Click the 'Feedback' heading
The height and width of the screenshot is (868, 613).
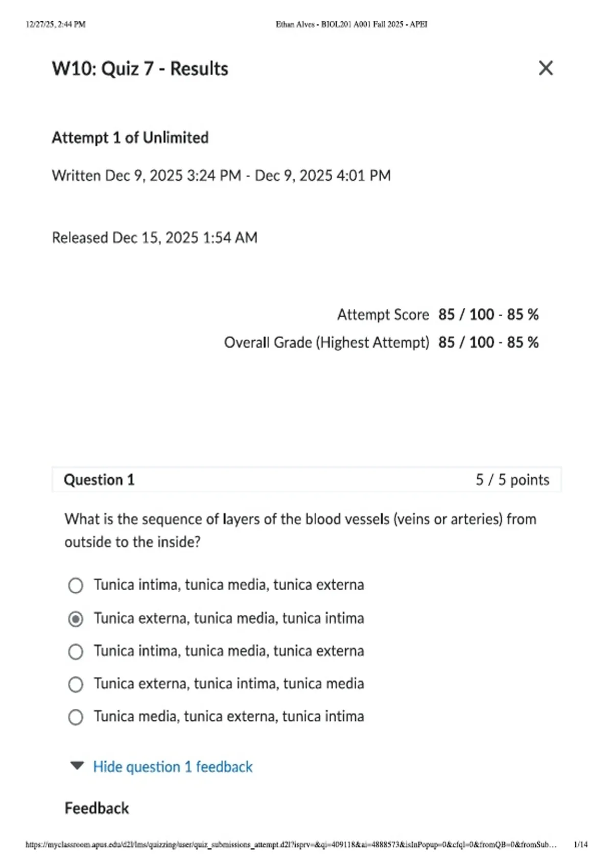point(97,808)
